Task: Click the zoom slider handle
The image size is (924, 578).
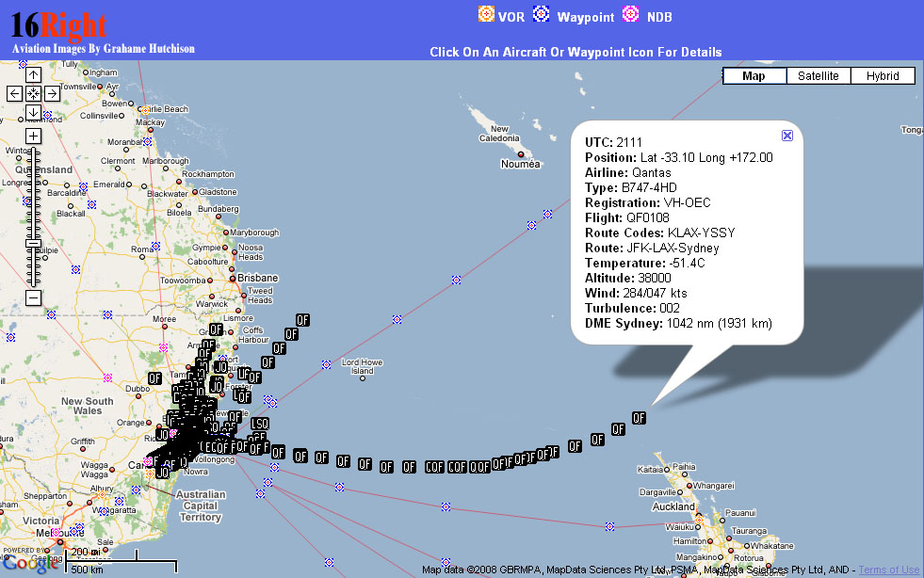Action: tap(34, 243)
